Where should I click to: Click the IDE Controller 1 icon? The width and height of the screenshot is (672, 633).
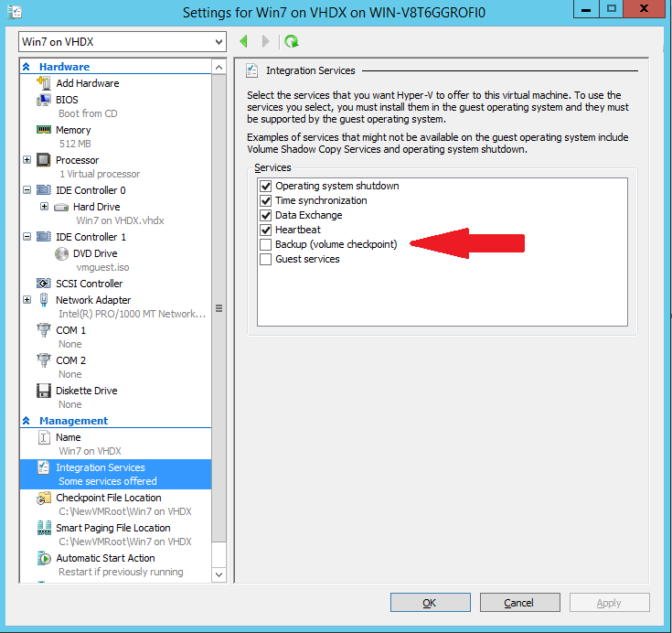pos(44,236)
